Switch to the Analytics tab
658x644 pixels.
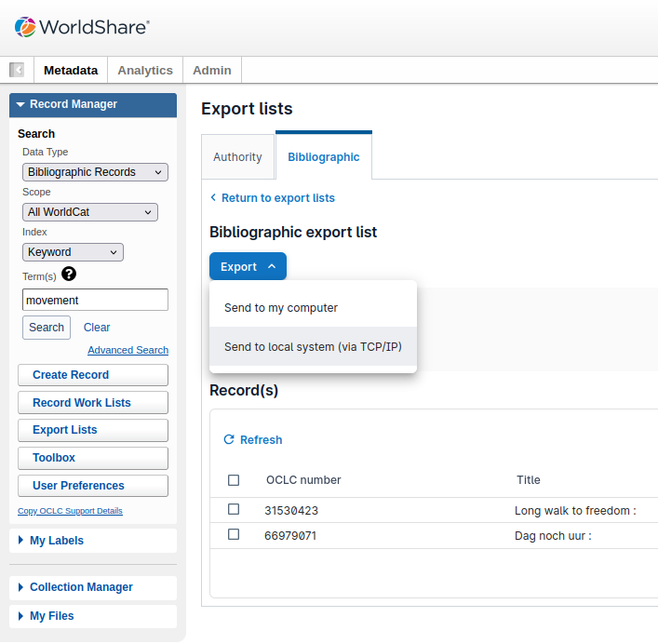[x=145, y=70]
